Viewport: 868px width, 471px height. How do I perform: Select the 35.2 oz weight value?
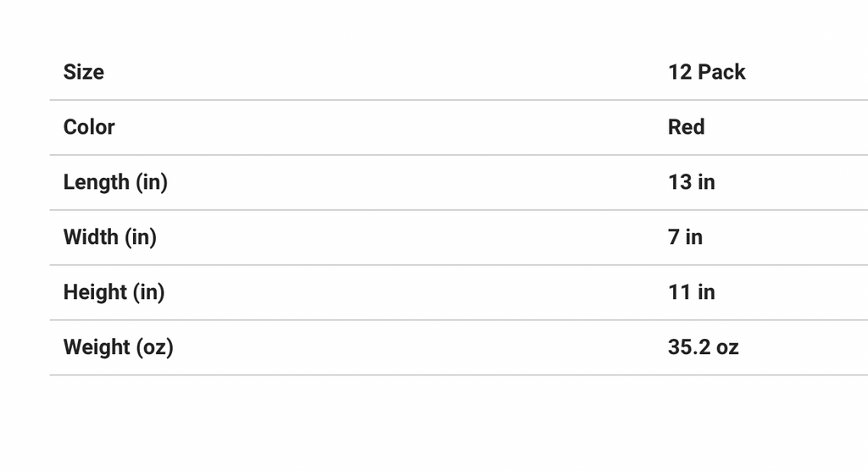point(703,347)
